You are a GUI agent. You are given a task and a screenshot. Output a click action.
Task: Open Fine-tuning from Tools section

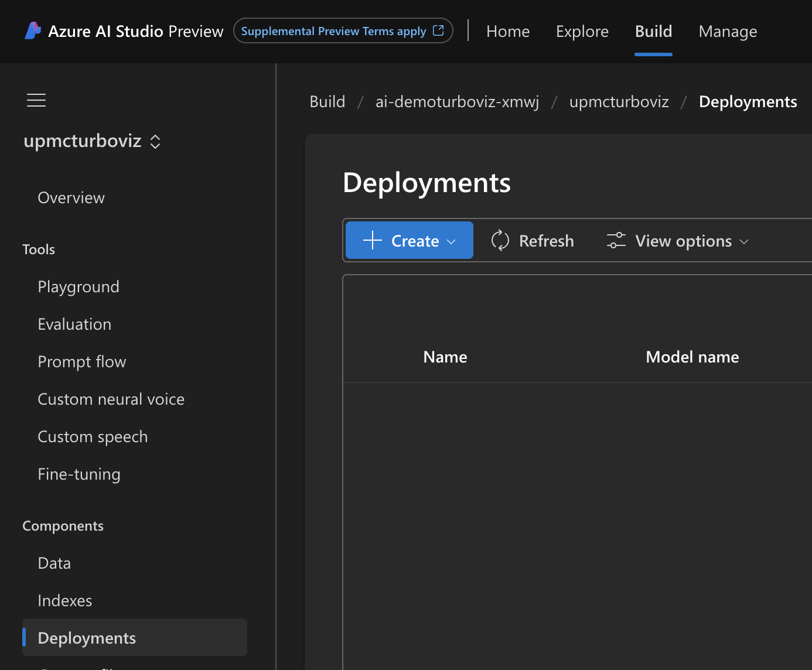(79, 474)
